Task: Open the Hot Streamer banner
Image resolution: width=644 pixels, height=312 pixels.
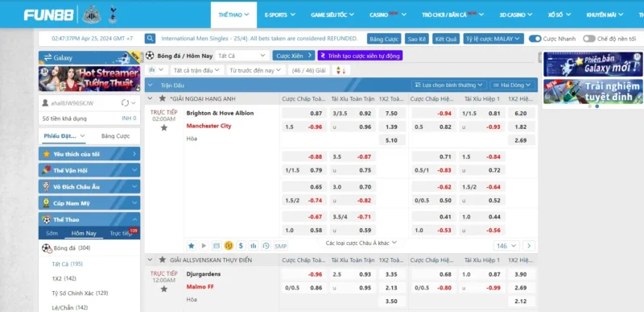Action: pyautogui.click(x=89, y=79)
